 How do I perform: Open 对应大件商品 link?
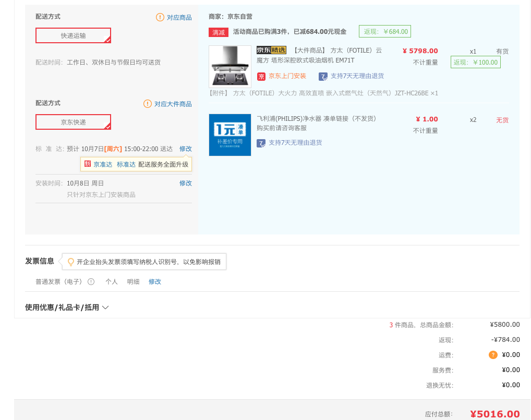[x=173, y=104]
